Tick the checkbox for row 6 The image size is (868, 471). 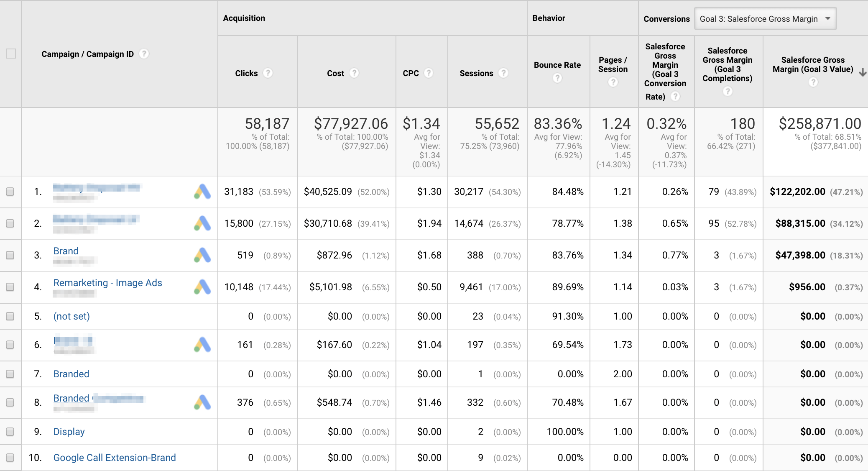tap(10, 345)
